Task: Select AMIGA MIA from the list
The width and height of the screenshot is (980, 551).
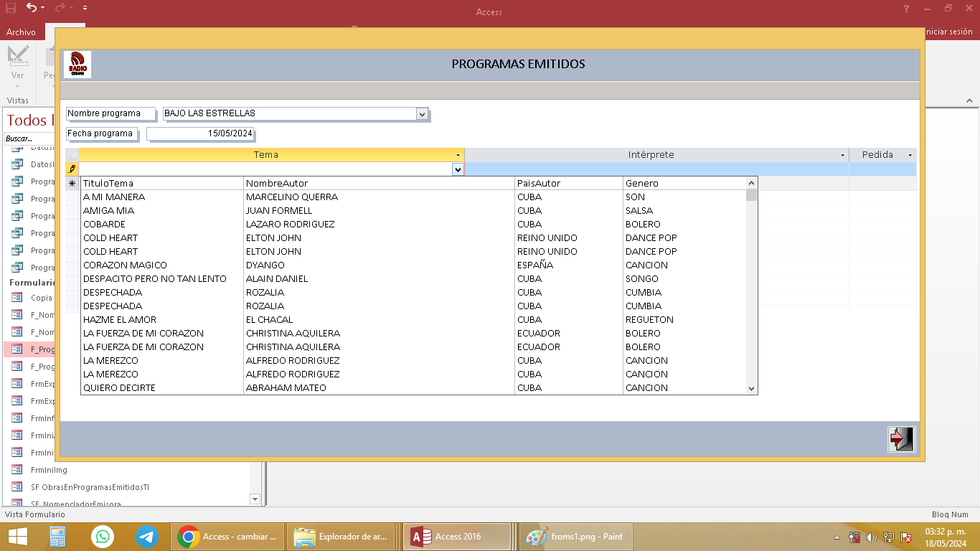Action: pyautogui.click(x=108, y=211)
